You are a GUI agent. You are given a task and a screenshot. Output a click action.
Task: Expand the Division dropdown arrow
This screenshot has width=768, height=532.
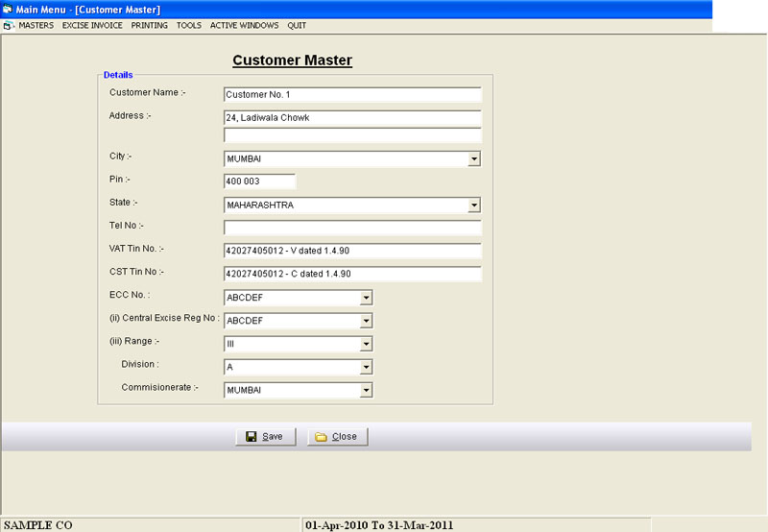point(366,367)
